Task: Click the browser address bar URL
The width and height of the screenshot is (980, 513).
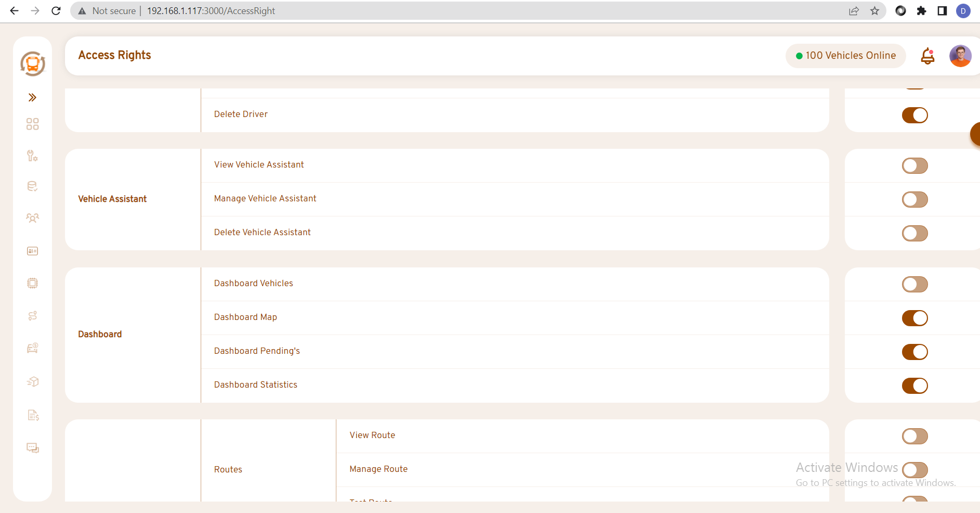Action: tap(211, 11)
